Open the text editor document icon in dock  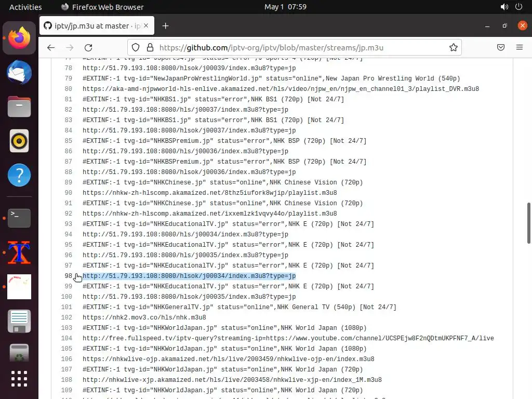(19, 321)
